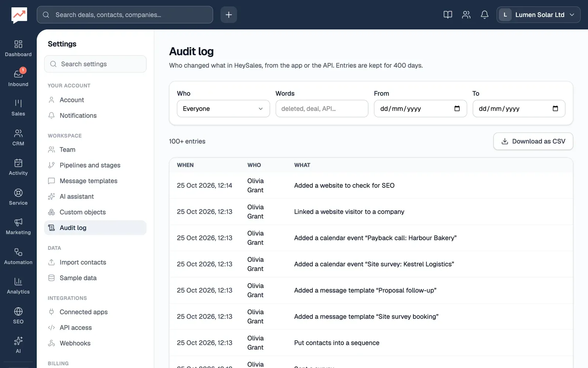This screenshot has width=588, height=368.
Task: Open the Automation section
Action: point(18,256)
